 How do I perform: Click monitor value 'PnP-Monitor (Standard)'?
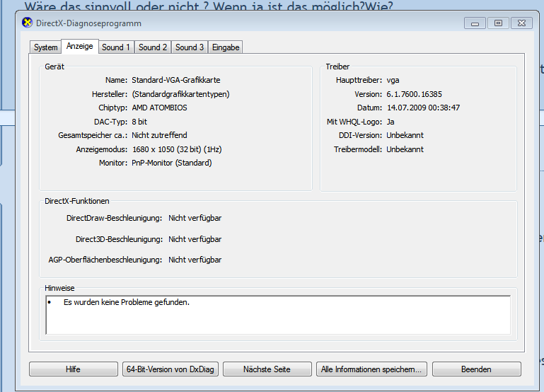point(172,163)
